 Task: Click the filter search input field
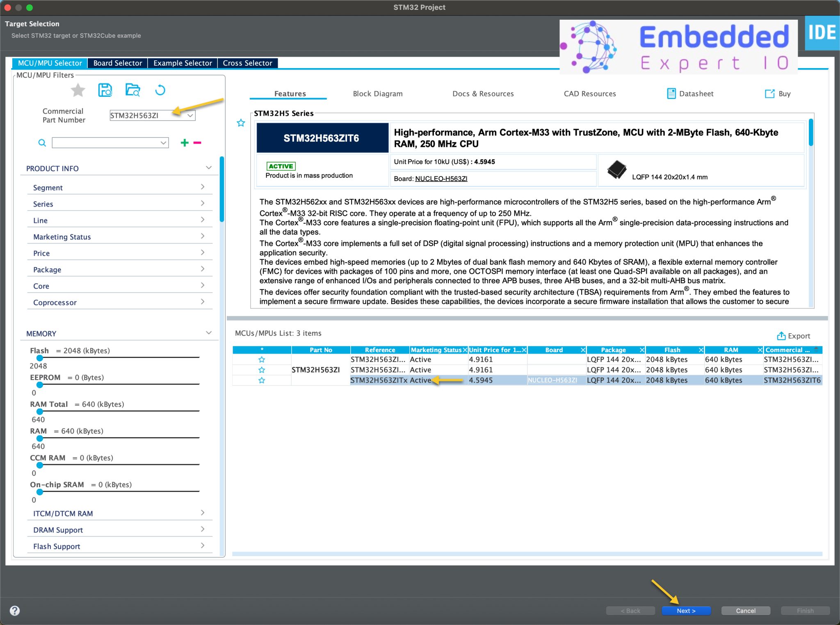[x=109, y=143]
